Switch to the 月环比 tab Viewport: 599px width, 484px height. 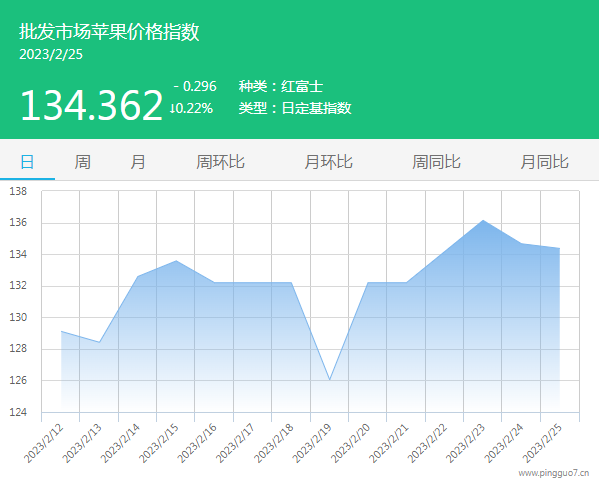[329, 162]
